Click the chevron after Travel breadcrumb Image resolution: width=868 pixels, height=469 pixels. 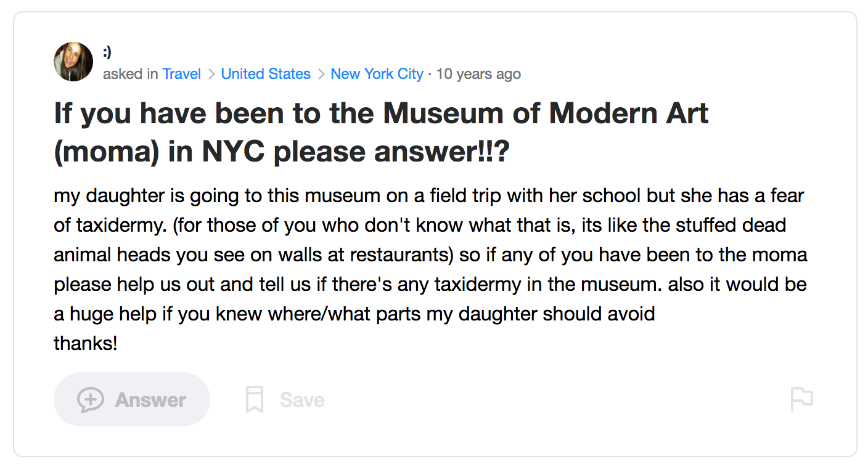coord(211,75)
